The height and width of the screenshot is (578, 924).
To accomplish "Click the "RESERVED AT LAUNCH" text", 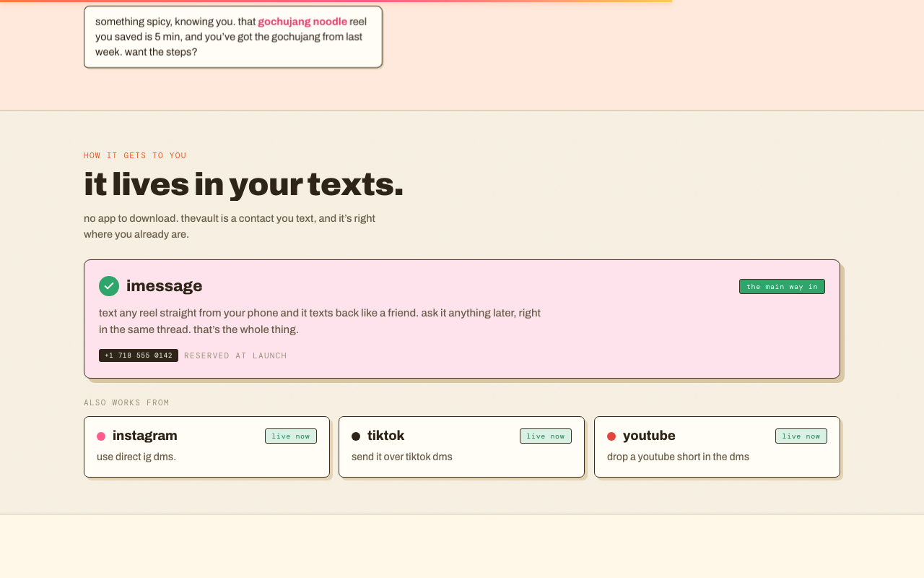I will (235, 355).
